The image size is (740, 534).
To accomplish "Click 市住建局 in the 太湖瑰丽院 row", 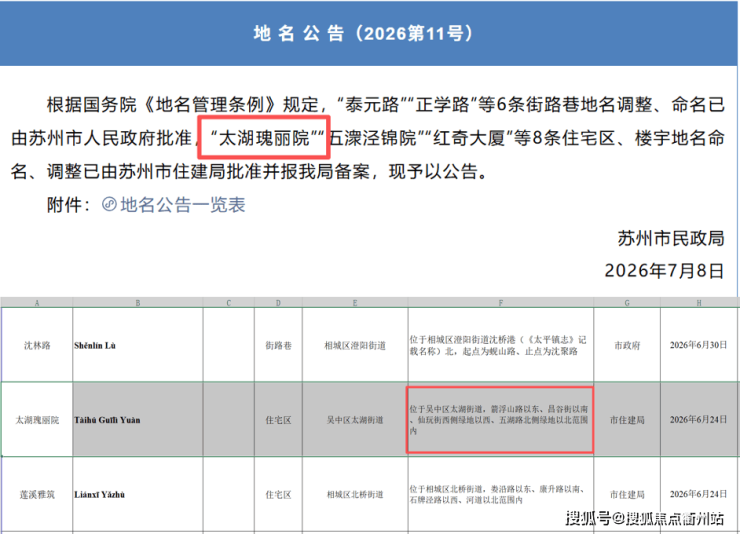I will click(x=627, y=419).
